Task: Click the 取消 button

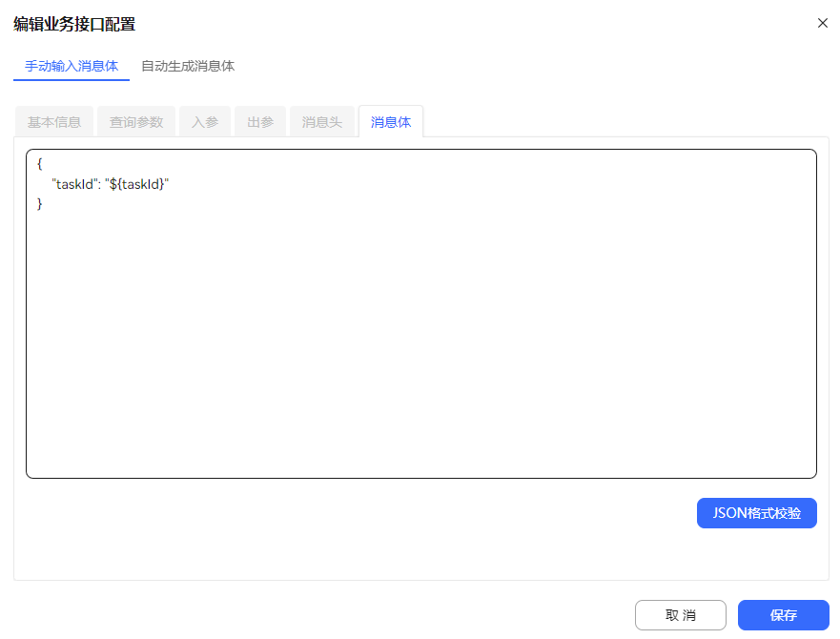Action: click(681, 615)
